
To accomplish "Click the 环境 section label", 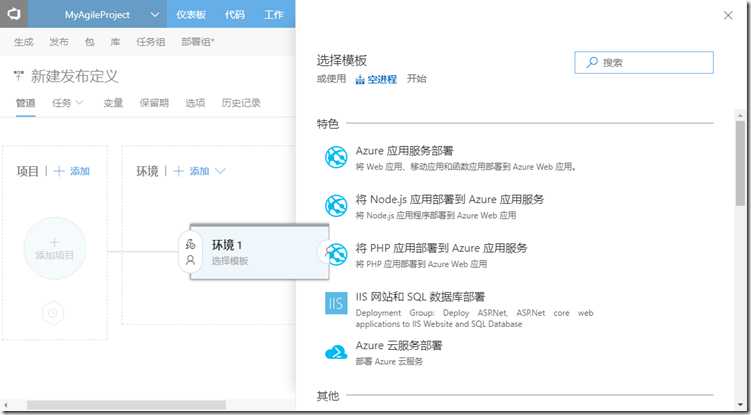I will coord(147,171).
